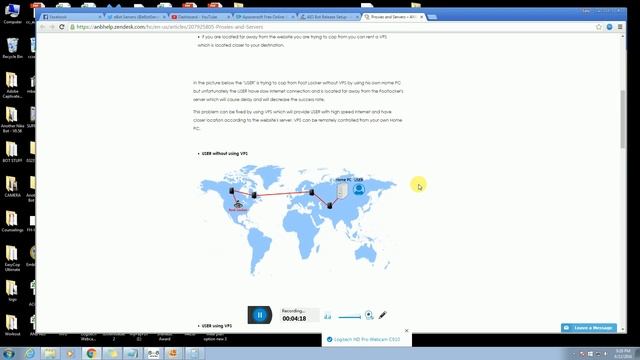Click the recording timer 00:04:18

294,318
